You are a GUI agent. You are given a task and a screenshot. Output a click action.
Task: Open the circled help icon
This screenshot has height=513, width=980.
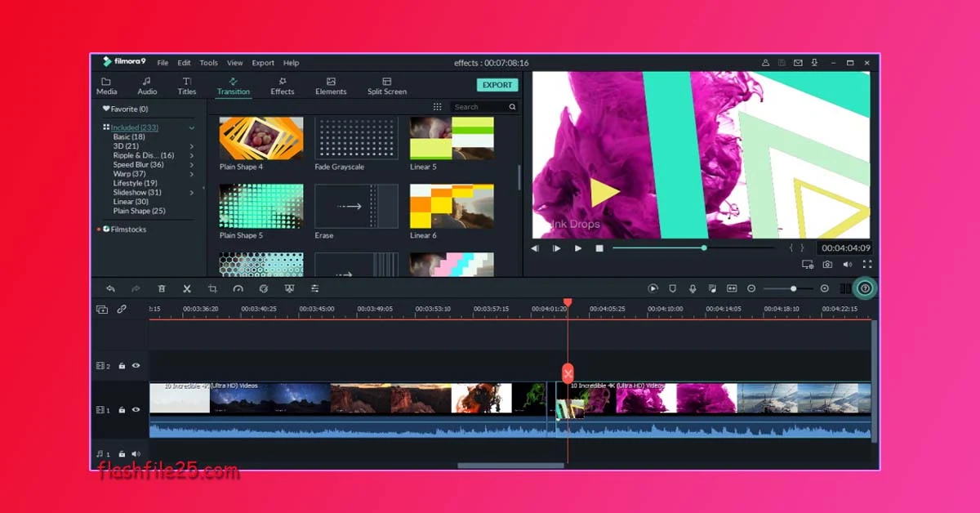point(866,288)
